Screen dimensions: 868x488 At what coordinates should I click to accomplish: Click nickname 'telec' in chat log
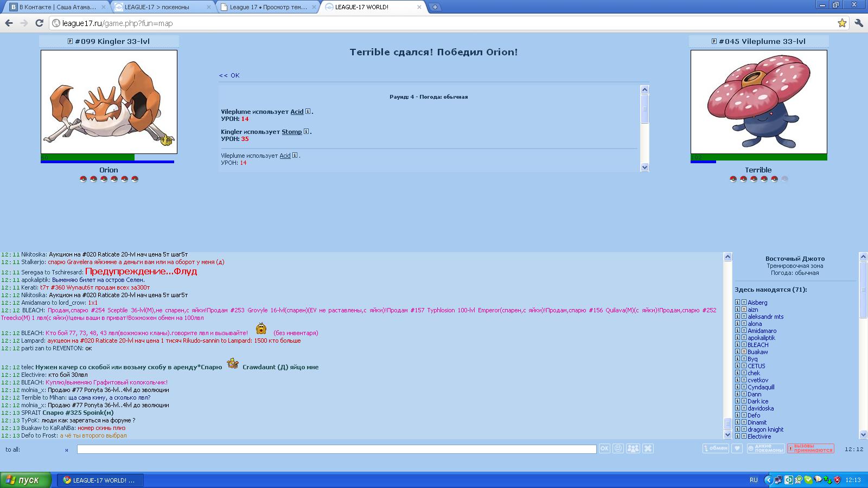click(x=27, y=367)
